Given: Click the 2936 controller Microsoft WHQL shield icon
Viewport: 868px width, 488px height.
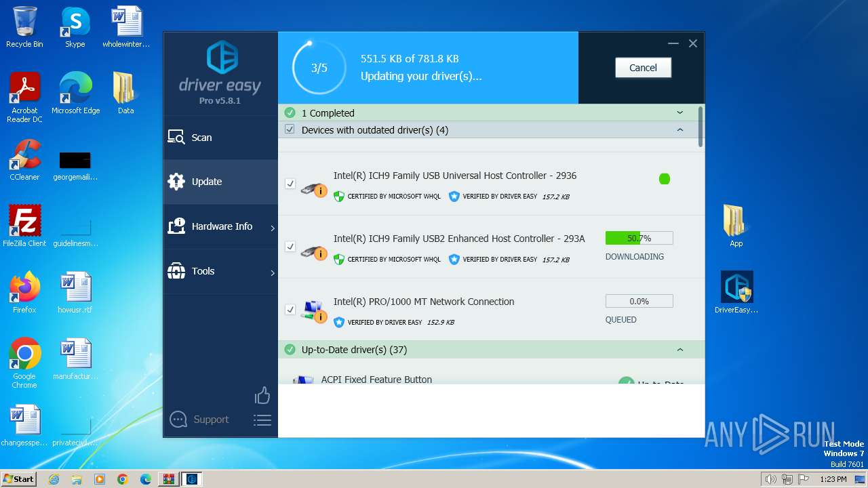Looking at the screenshot, I should click(x=339, y=197).
